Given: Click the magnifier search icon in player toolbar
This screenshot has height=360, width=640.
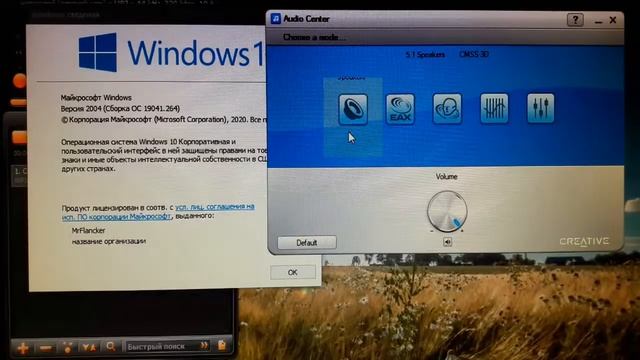Looking at the screenshot, I should 111,347.
